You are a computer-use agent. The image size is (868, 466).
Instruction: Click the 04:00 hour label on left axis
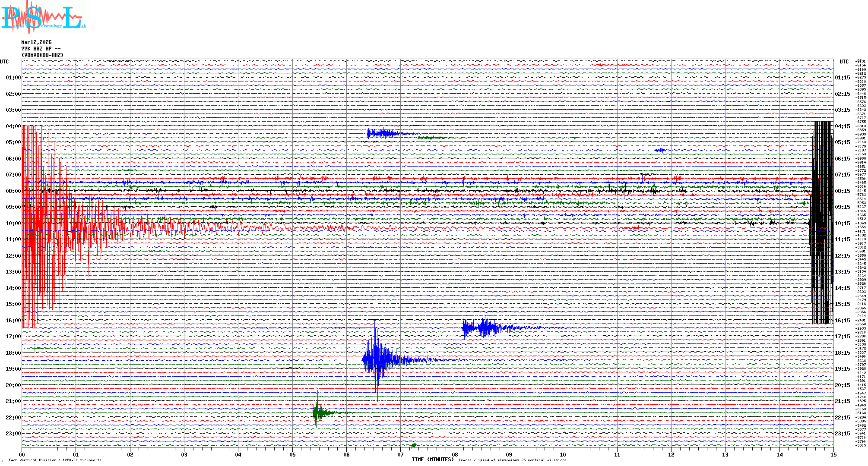[13, 126]
